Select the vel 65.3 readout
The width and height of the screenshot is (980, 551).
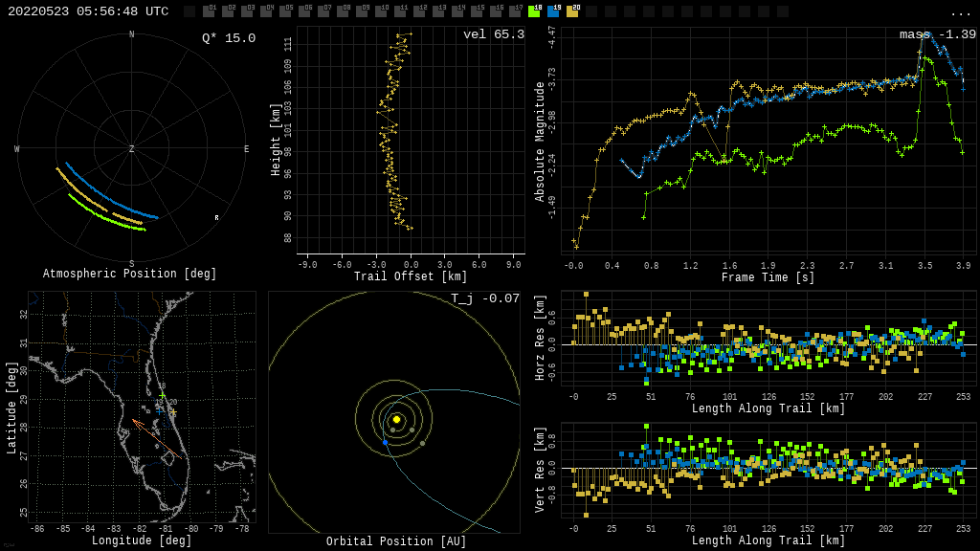494,34
